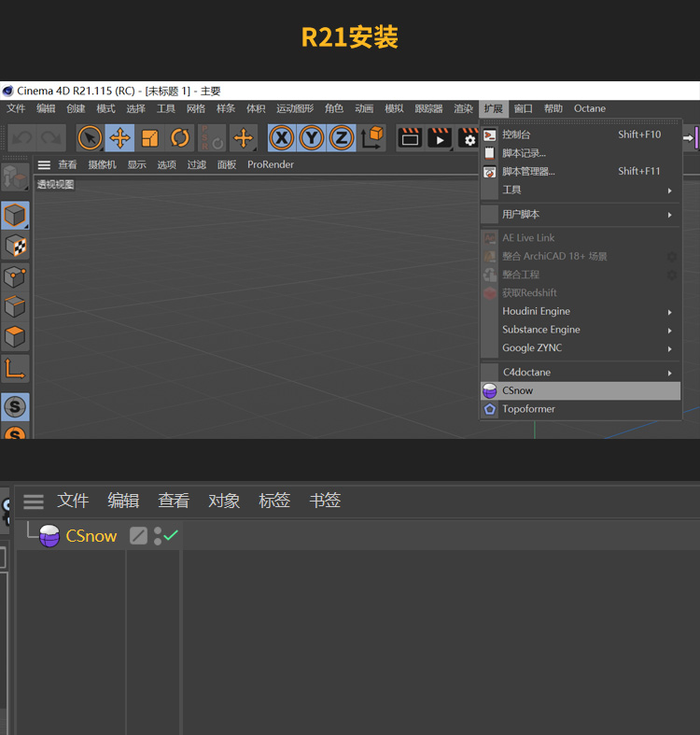Open object manager hamburger menu

[x=34, y=502]
